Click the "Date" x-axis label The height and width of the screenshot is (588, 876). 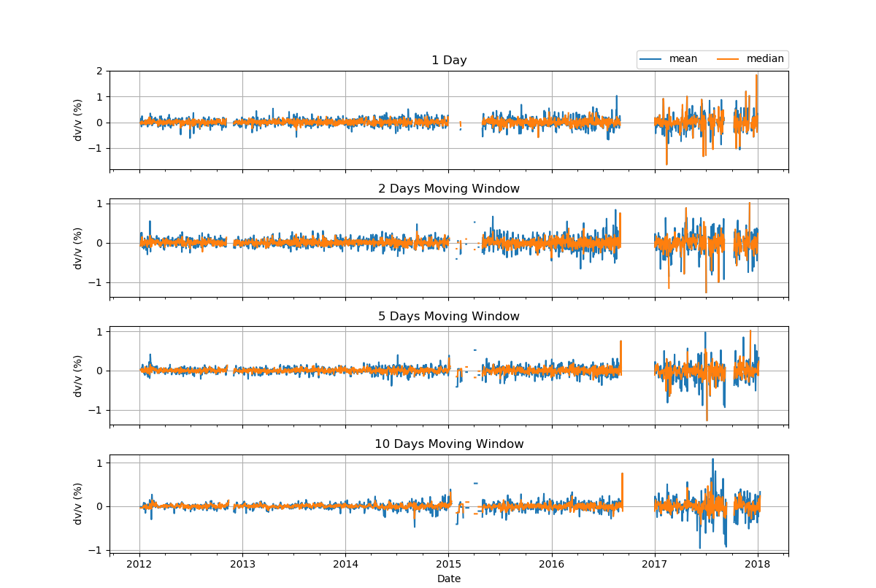tap(449, 579)
